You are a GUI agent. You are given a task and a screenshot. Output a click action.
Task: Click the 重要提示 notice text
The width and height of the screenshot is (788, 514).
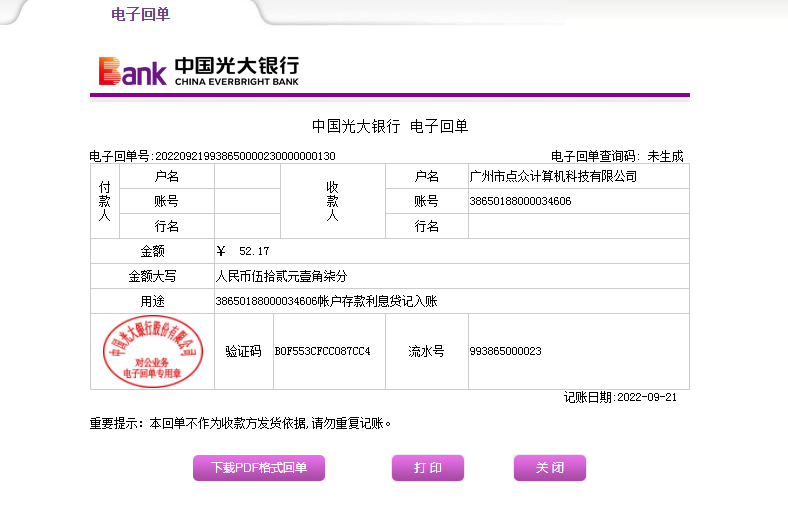coord(240,424)
